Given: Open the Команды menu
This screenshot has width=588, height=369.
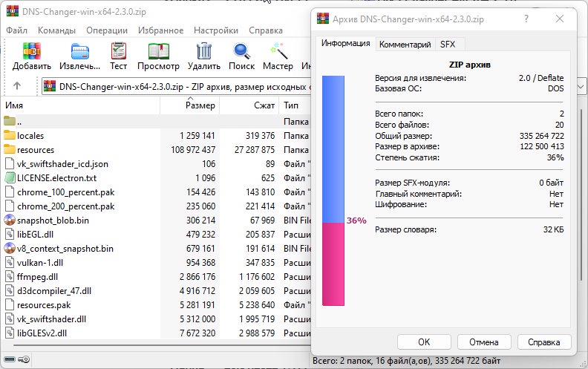Looking at the screenshot, I should click(56, 30).
